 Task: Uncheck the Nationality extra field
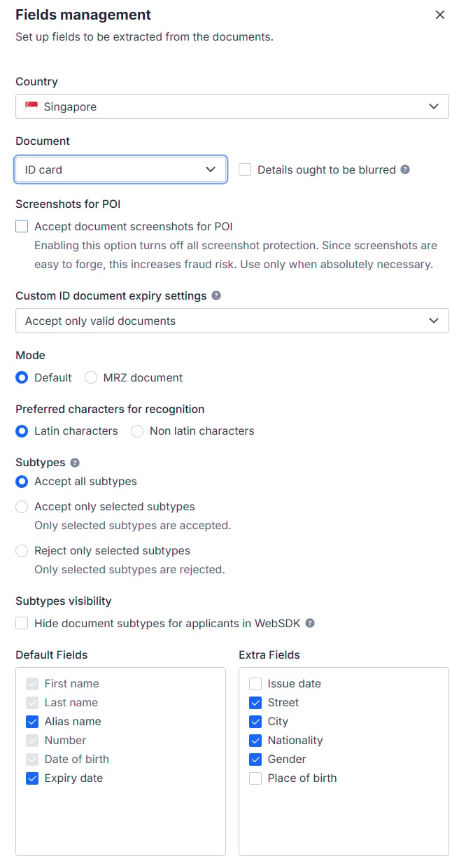255,740
